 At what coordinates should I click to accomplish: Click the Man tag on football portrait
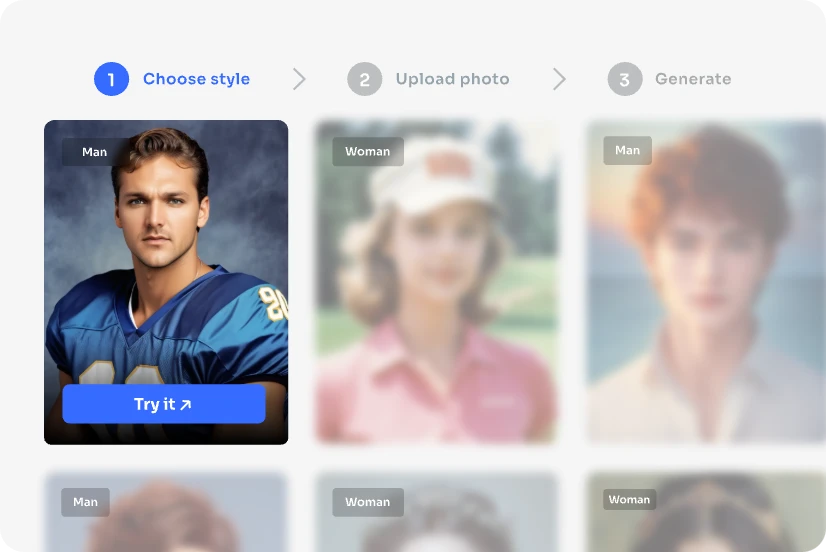tap(94, 152)
